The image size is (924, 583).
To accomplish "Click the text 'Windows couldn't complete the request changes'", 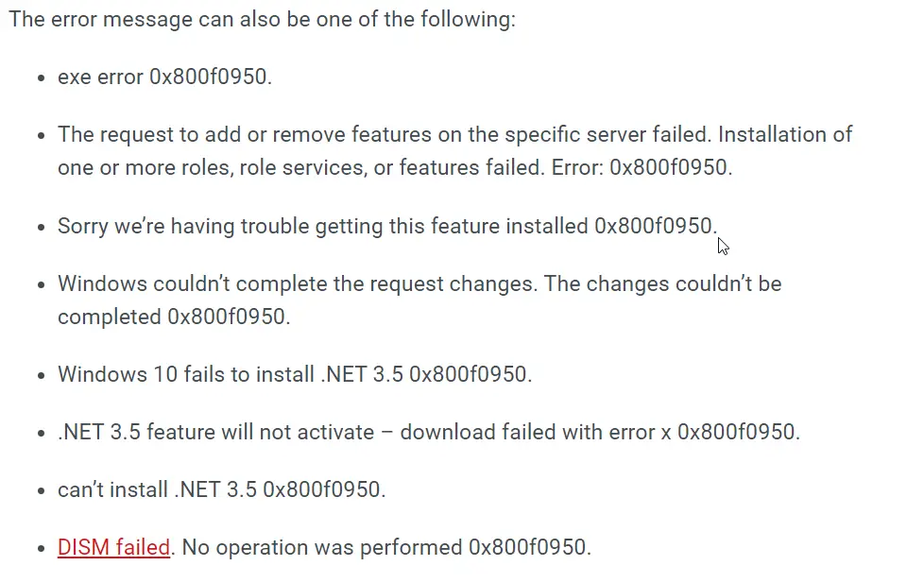I will pyautogui.click(x=298, y=284).
